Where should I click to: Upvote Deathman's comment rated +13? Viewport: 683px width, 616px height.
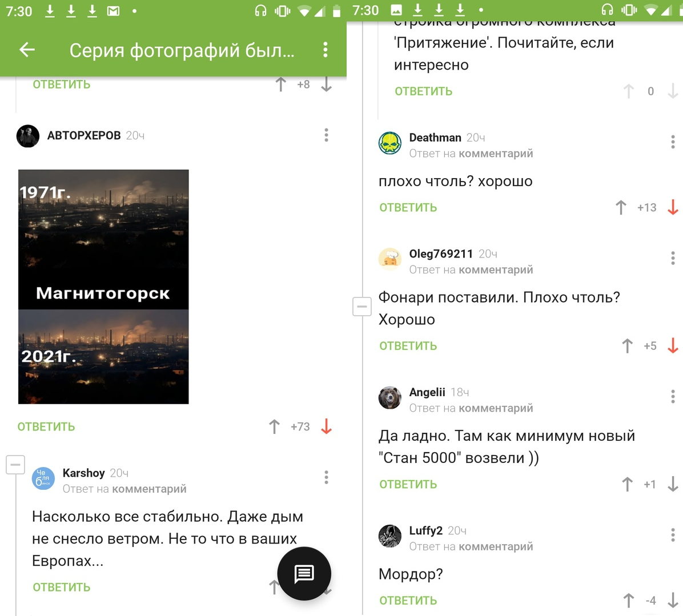tap(621, 208)
